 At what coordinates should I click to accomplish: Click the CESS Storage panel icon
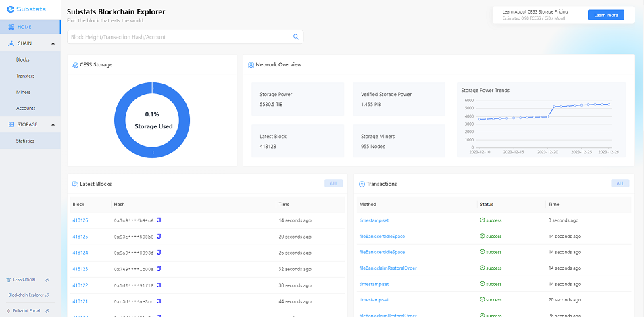pos(75,65)
